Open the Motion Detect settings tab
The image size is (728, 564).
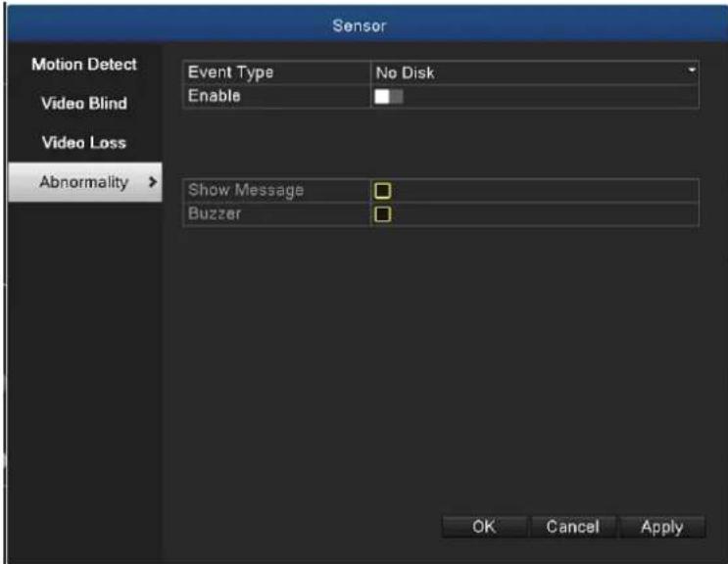point(84,64)
